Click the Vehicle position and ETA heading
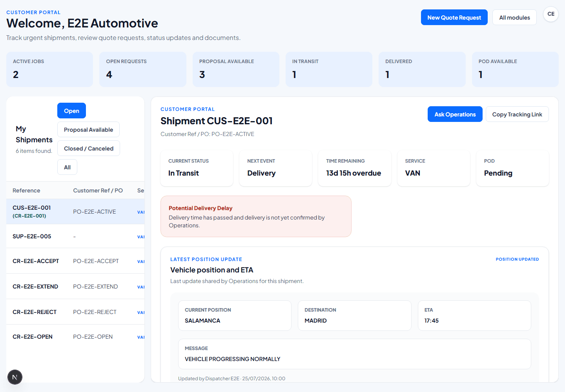 coord(212,270)
